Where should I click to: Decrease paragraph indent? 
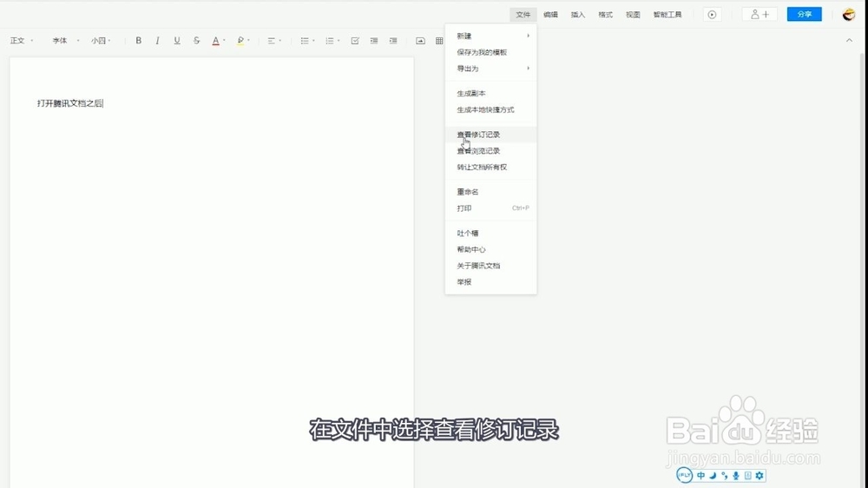pyautogui.click(x=374, y=41)
